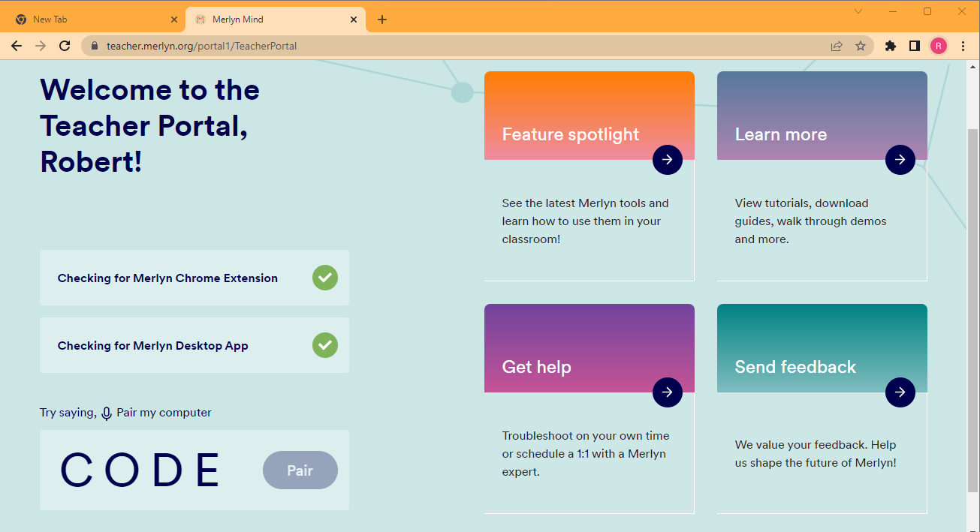Close the New Tab tab
Screen dimensions: 980x532
tap(174, 20)
